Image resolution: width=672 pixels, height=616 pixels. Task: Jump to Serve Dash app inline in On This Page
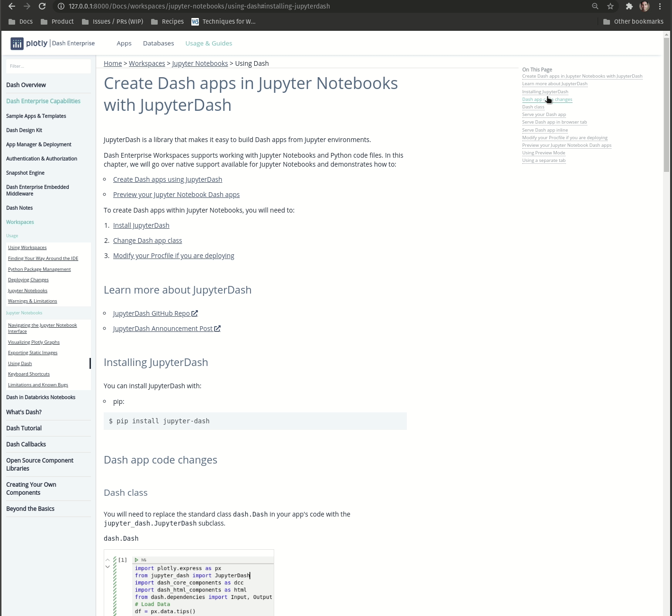pos(545,130)
